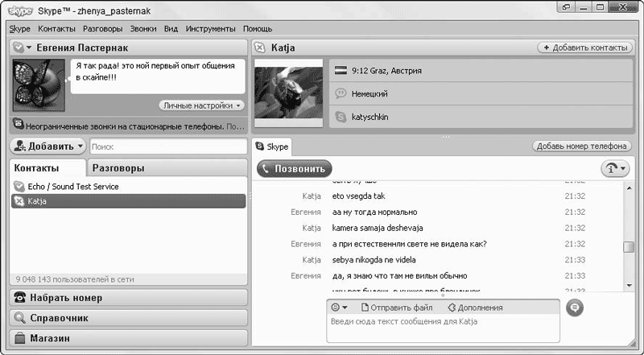
Task: Click the green Позвонить call button
Action: click(295, 169)
